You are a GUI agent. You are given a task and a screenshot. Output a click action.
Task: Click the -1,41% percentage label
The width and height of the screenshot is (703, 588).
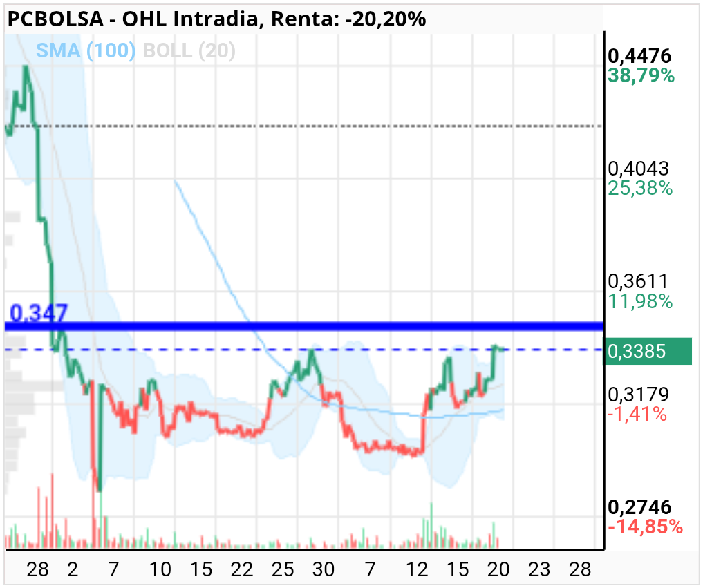[637, 414]
